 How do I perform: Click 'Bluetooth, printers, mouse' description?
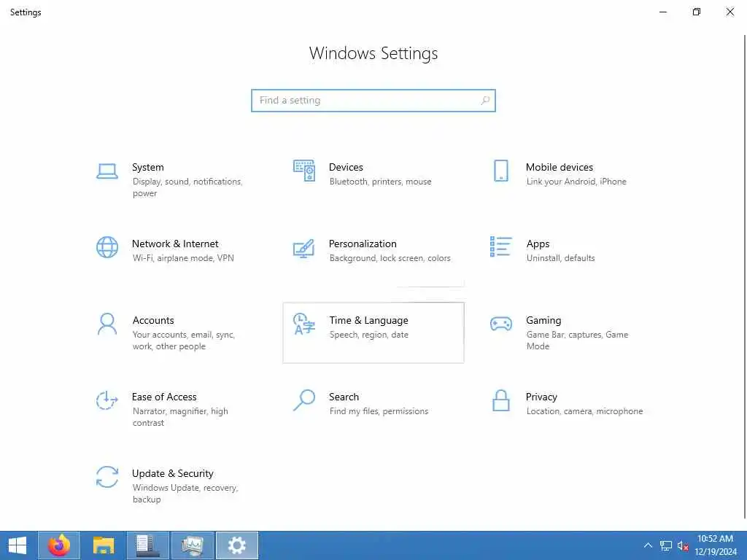380,182
